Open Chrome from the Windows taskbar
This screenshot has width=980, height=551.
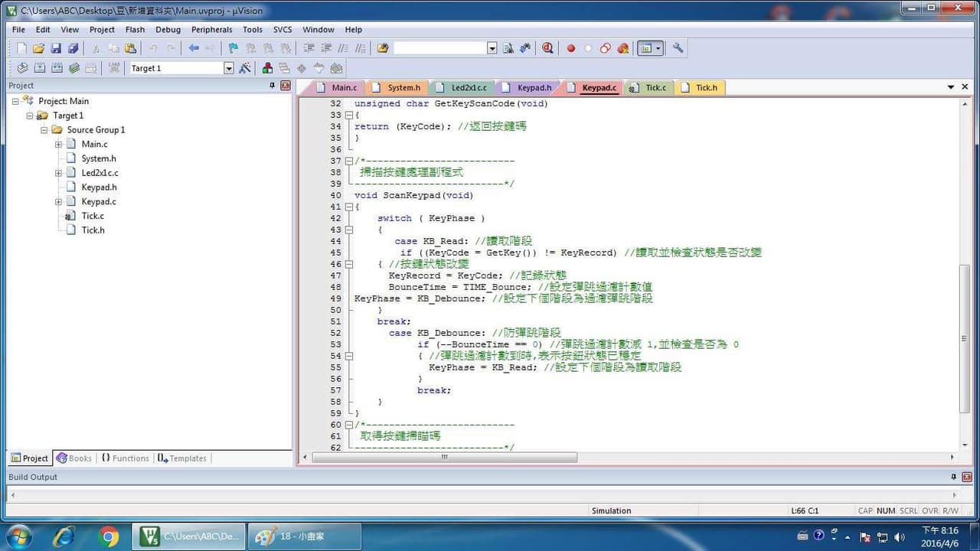click(109, 536)
